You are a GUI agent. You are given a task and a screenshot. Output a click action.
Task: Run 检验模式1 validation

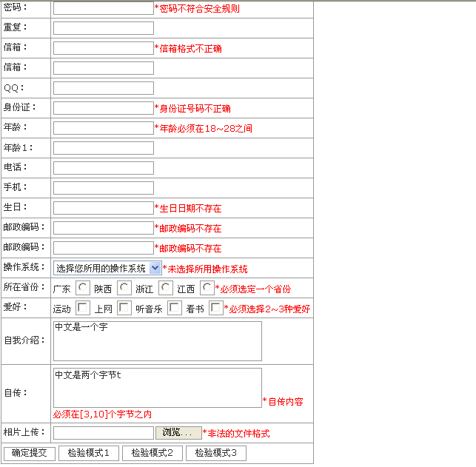(x=88, y=454)
